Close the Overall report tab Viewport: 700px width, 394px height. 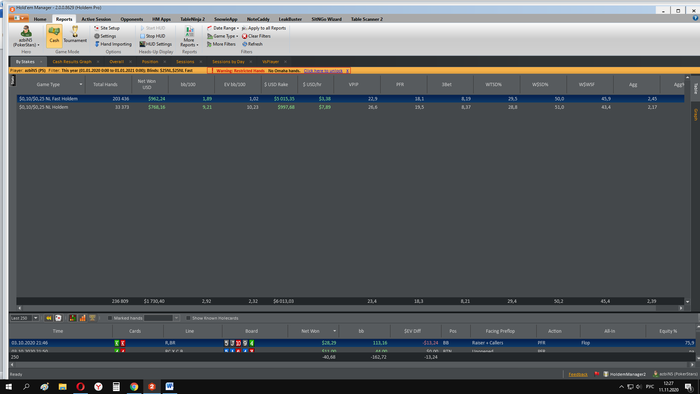[x=130, y=62]
